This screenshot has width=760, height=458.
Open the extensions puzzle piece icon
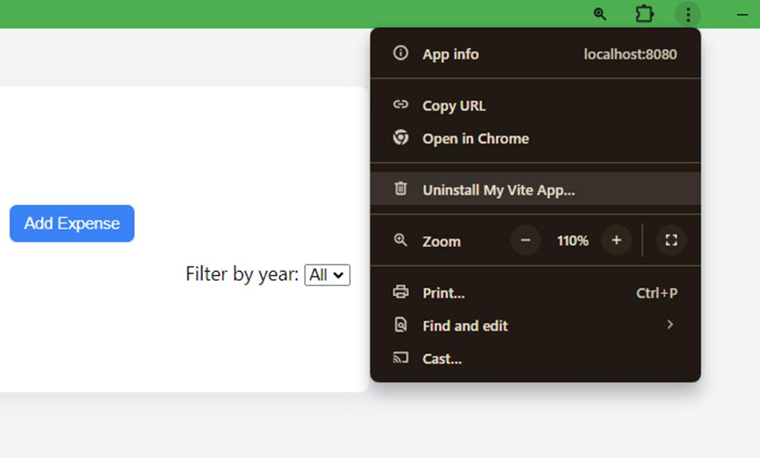(x=645, y=14)
